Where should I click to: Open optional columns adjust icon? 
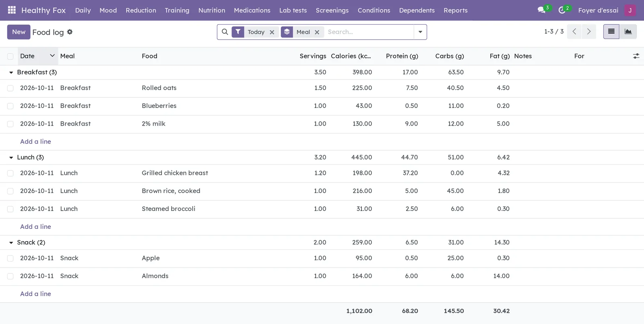636,56
